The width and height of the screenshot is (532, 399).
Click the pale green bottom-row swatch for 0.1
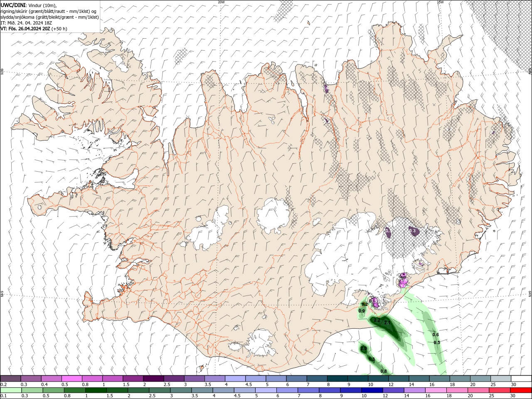11,390
